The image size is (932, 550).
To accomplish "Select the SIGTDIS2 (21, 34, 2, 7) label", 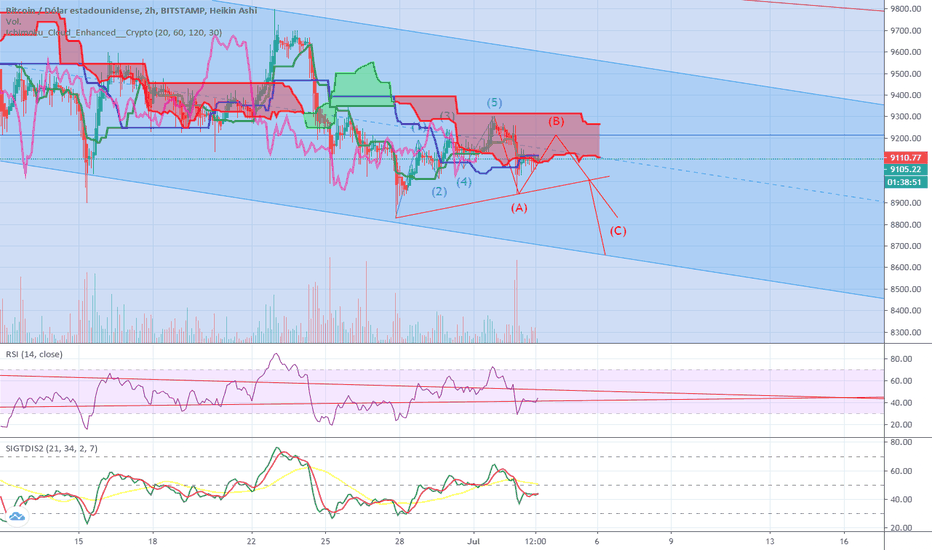I will (x=52, y=449).
